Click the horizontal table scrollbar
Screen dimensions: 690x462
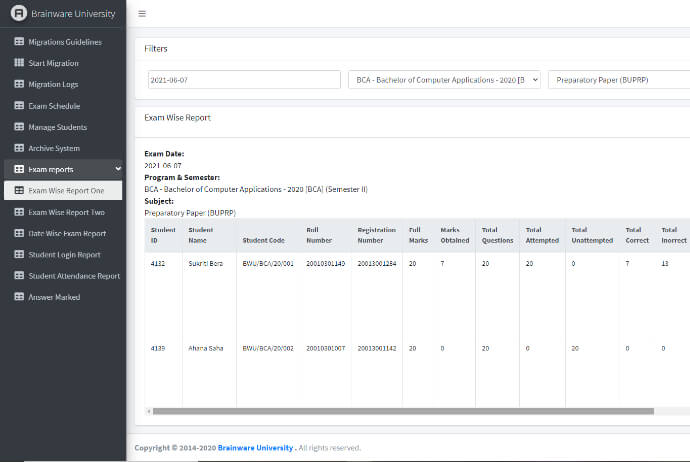(x=400, y=411)
